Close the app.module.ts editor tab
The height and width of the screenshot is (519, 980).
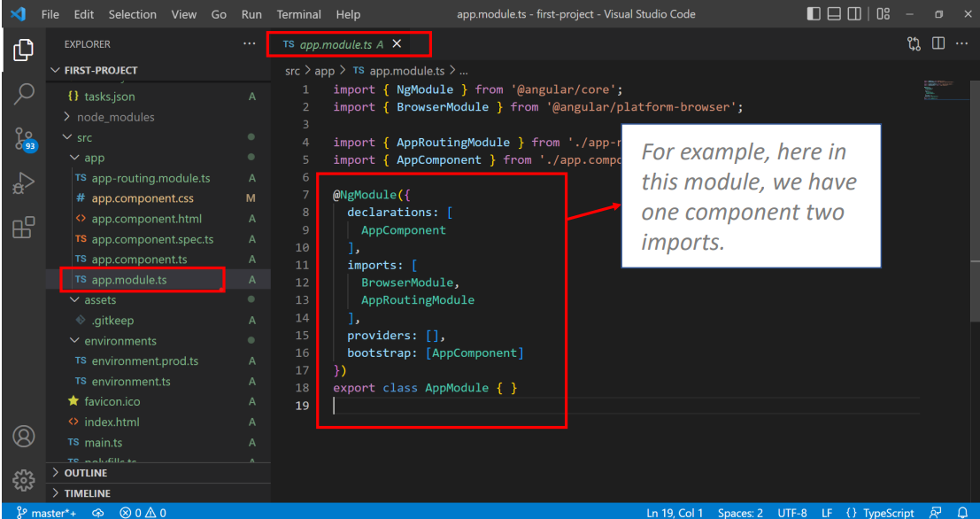397,43
